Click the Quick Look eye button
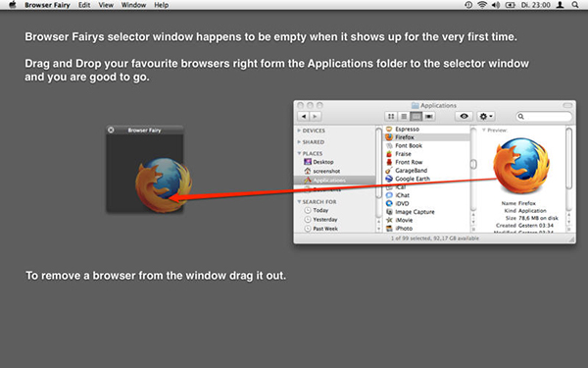The width and height of the screenshot is (588, 368). coord(464,117)
